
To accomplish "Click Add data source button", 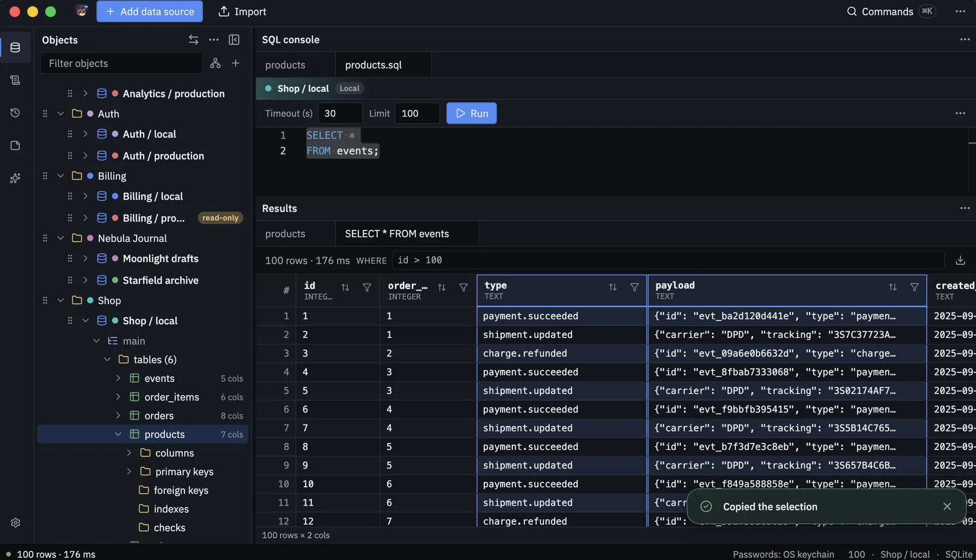I will point(150,11).
